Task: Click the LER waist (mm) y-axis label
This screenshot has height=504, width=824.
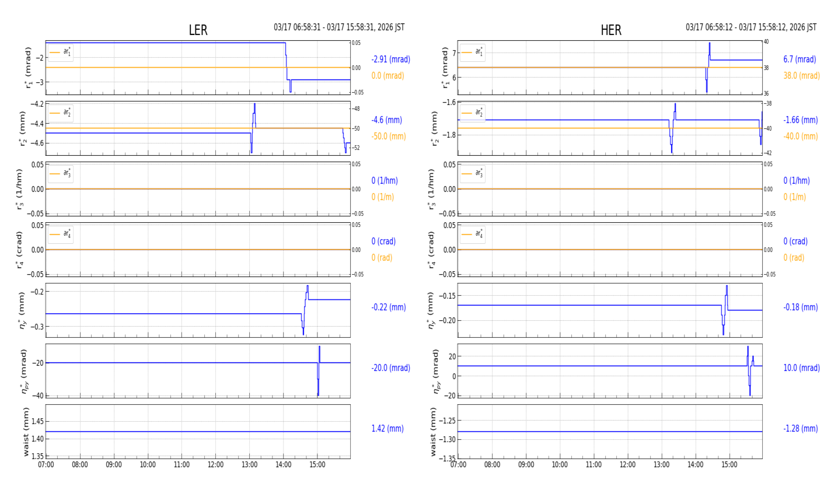Action: pyautogui.click(x=26, y=432)
